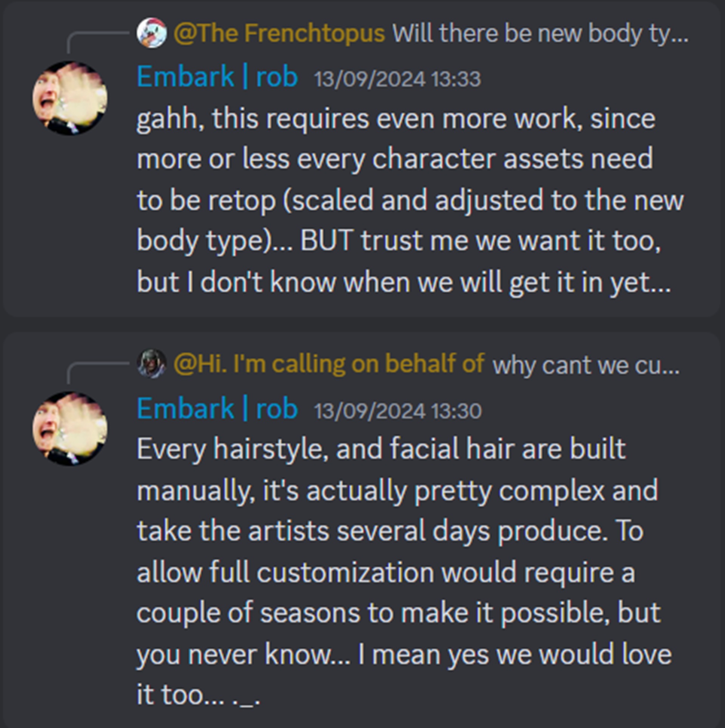Click The Frenchtopus small reply avatar
The width and height of the screenshot is (725, 728).
pyautogui.click(x=151, y=33)
